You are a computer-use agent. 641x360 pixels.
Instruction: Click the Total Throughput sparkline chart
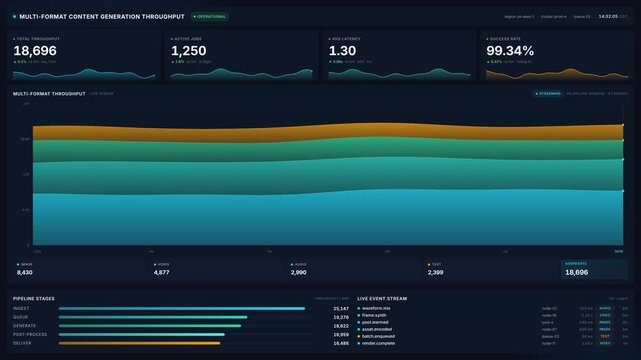[x=84, y=74]
